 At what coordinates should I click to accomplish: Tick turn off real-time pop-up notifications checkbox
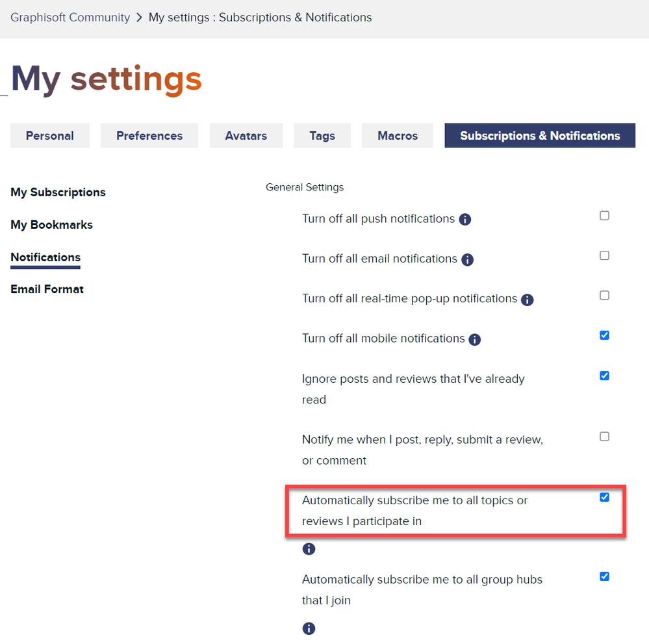(x=604, y=296)
